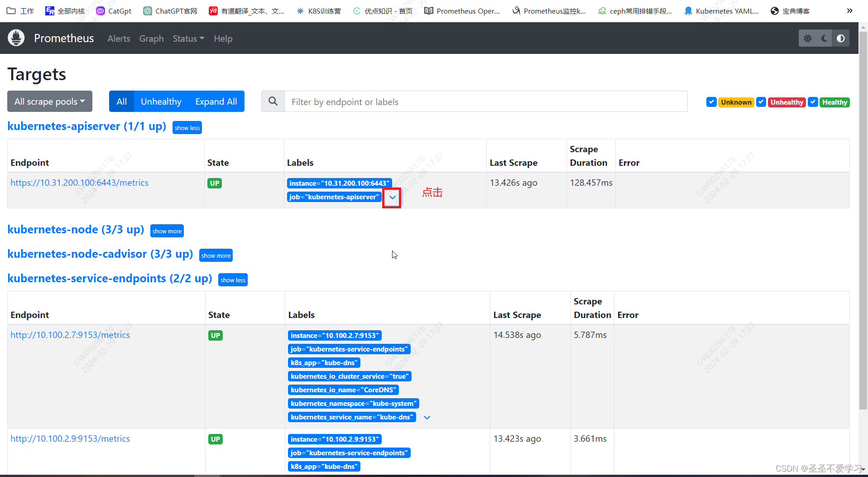868x477 pixels.
Task: Click the 14.538s ago last scrape value
Action: click(x=517, y=335)
